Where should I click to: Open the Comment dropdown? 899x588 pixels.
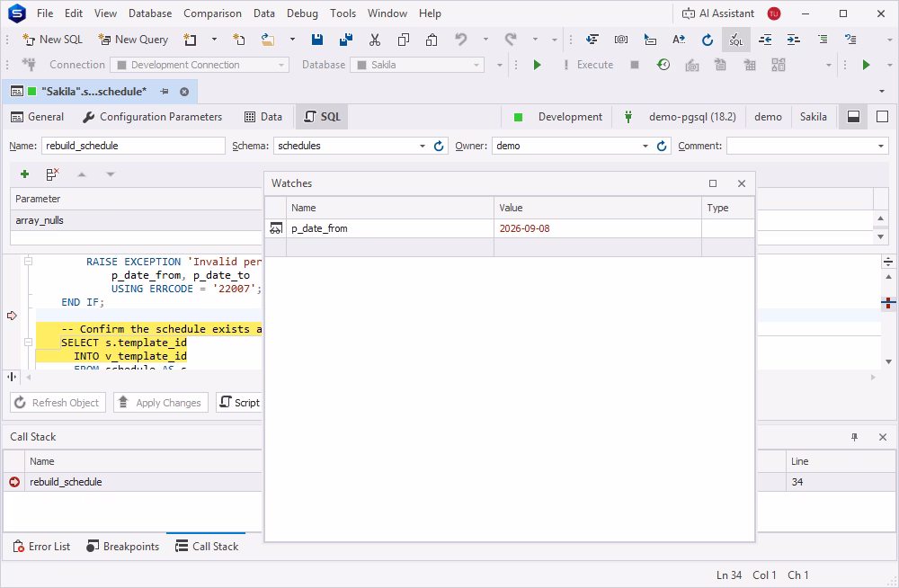pyautogui.click(x=881, y=147)
